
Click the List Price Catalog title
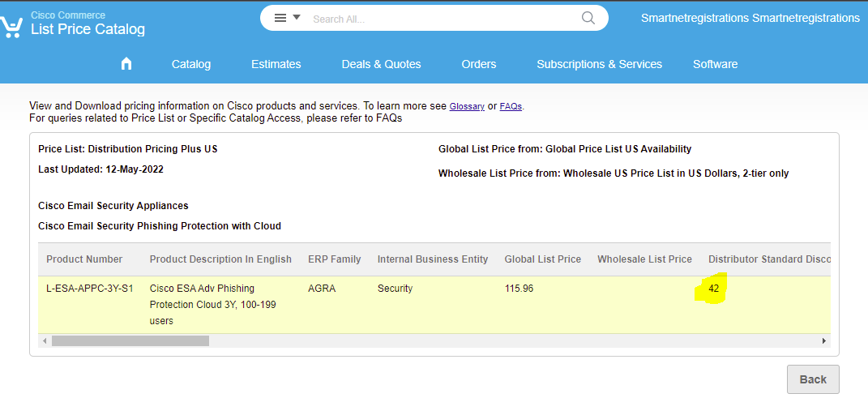88,29
